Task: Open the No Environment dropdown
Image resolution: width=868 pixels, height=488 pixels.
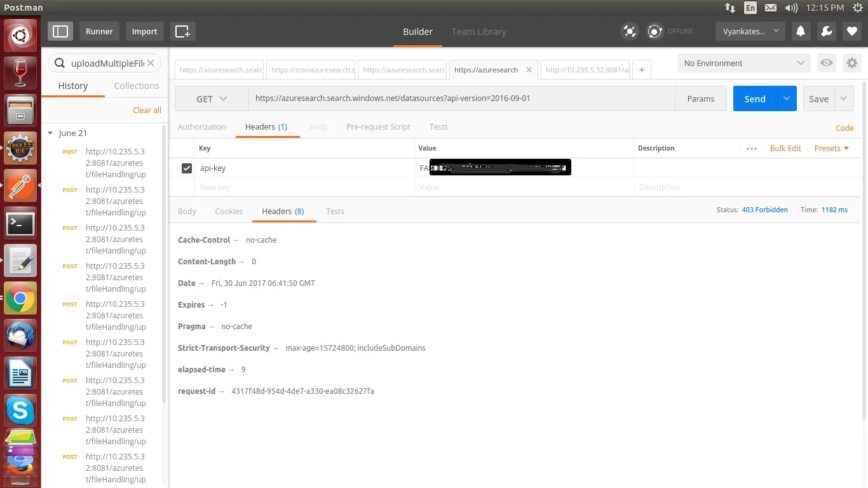Action: (x=745, y=63)
